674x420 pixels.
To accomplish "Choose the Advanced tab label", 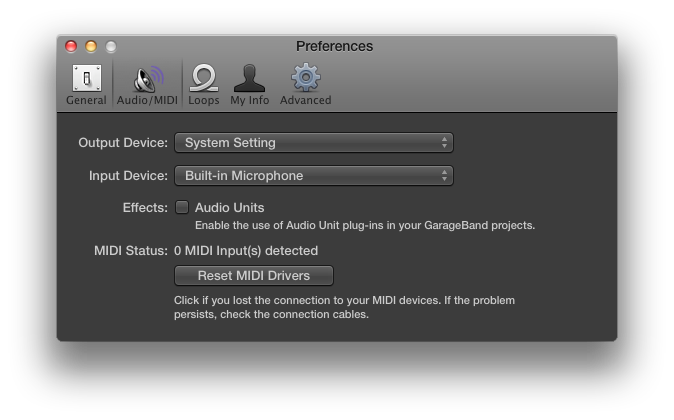I will [x=305, y=100].
